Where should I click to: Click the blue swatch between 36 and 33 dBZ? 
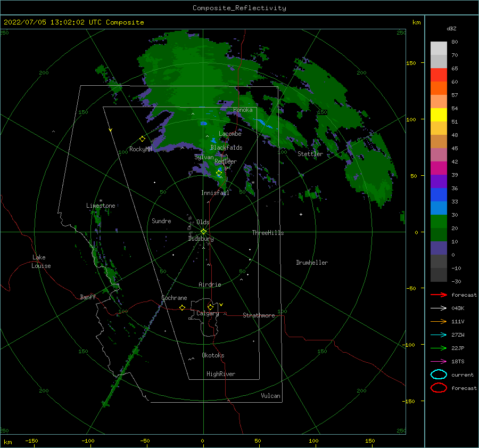pos(439,195)
